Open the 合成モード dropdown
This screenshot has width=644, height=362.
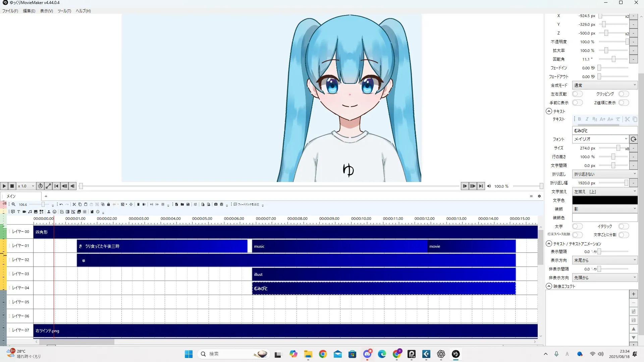click(604, 85)
